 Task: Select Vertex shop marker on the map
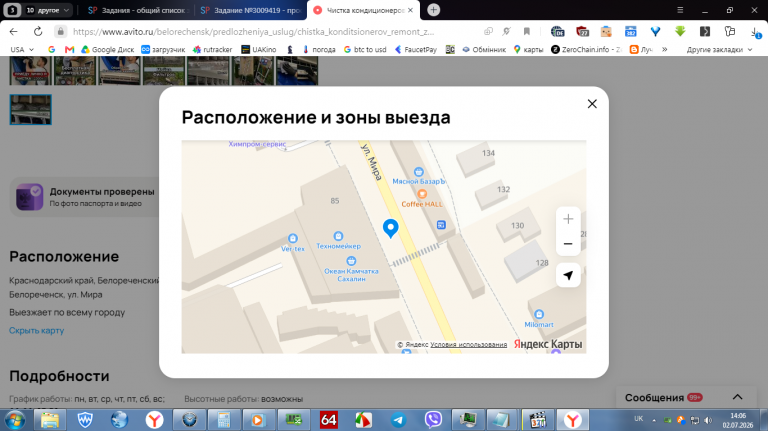click(x=293, y=243)
